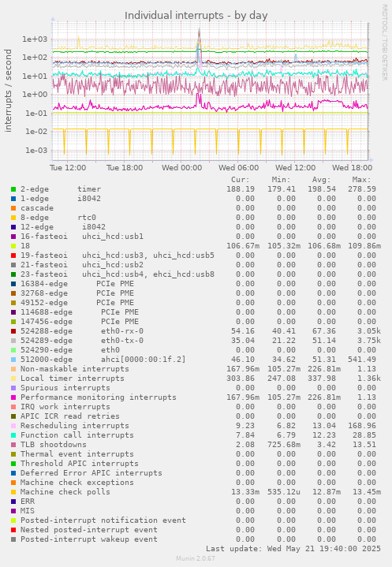
Task: Click the cyan Function call interrupts swatch
Action: point(13,435)
